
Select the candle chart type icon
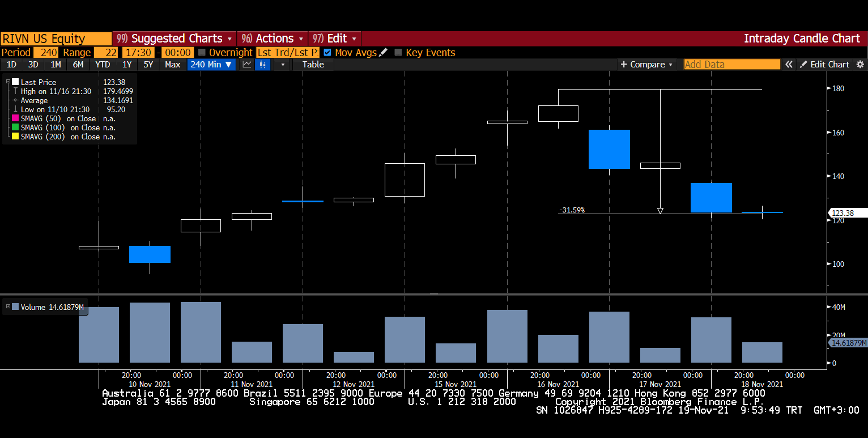(x=263, y=65)
